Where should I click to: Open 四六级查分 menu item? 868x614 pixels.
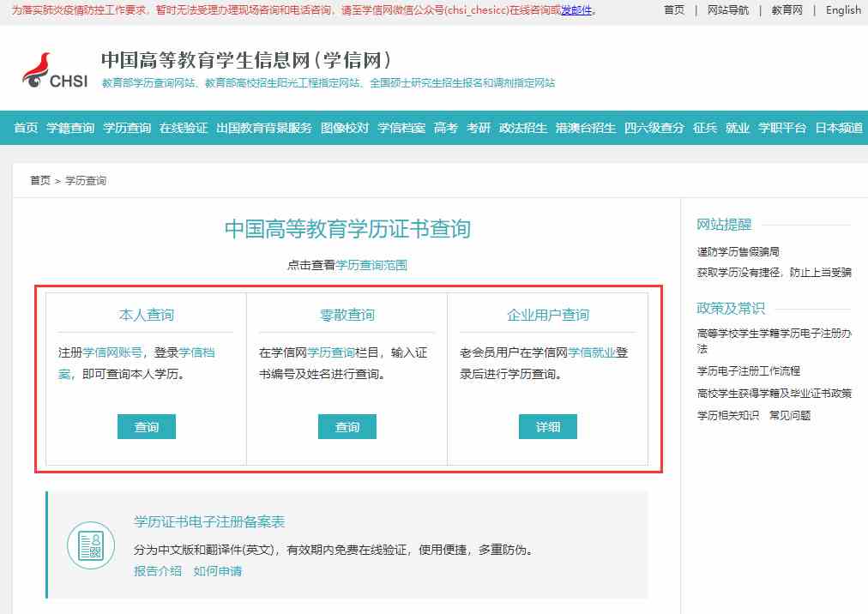[654, 128]
